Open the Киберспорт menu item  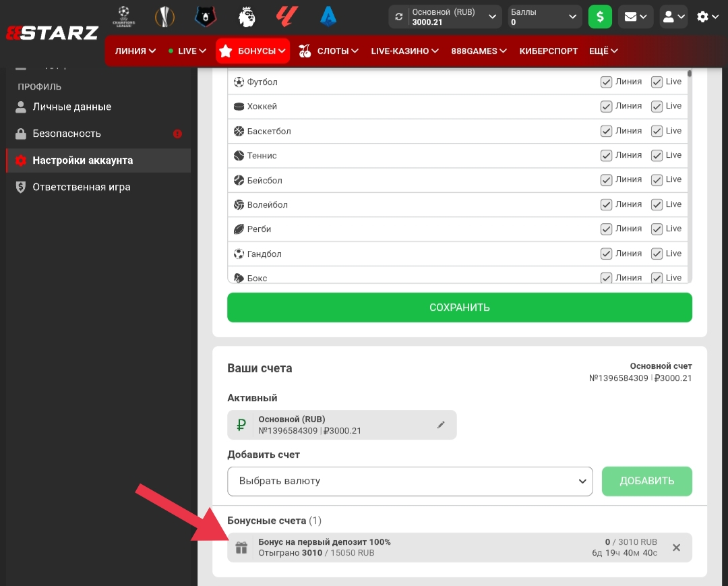[x=548, y=51]
